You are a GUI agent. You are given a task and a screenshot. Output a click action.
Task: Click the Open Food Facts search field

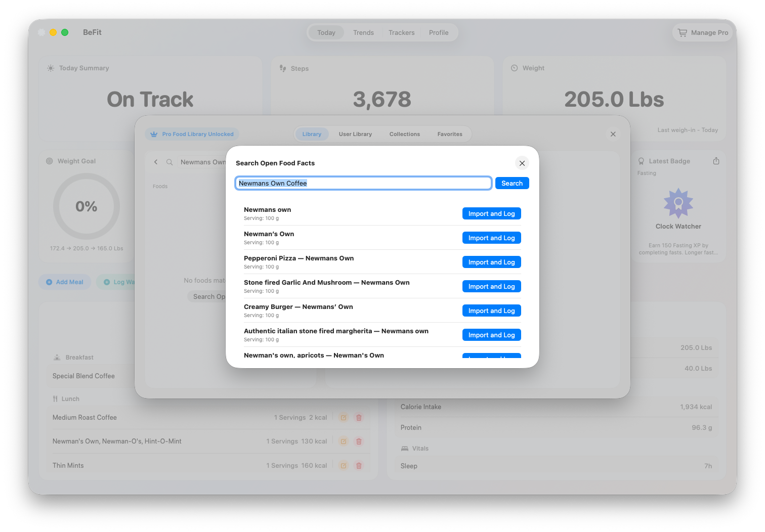click(x=363, y=183)
